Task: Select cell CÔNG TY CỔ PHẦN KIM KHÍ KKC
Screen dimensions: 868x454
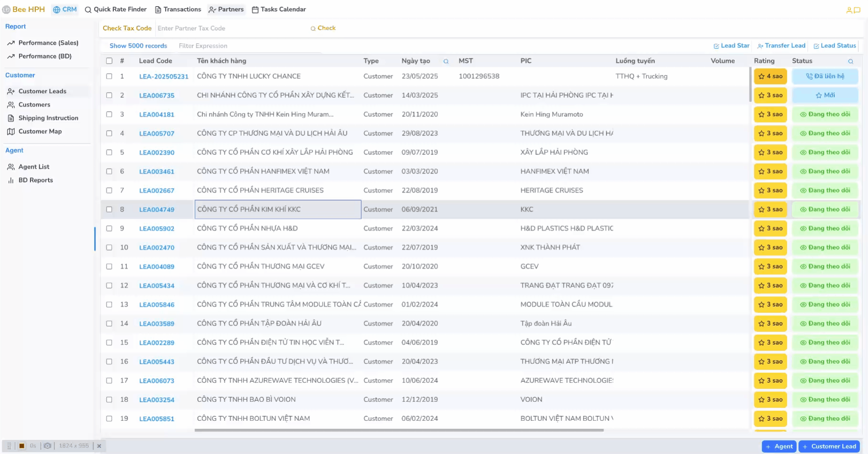Action: pyautogui.click(x=278, y=209)
